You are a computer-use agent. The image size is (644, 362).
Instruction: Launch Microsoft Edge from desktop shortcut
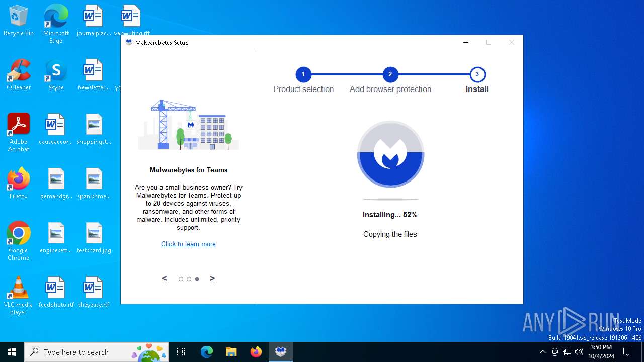pyautogui.click(x=56, y=24)
